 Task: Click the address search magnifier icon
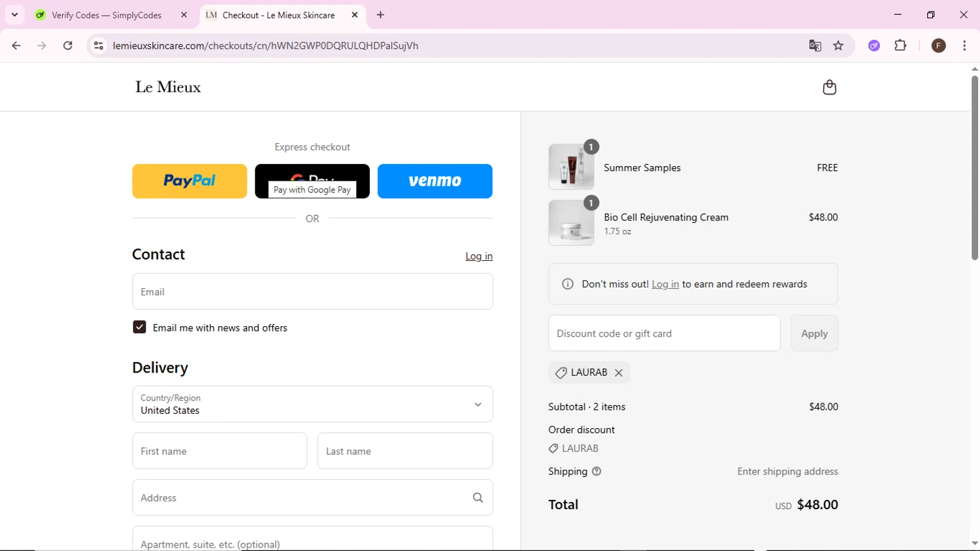(x=478, y=498)
